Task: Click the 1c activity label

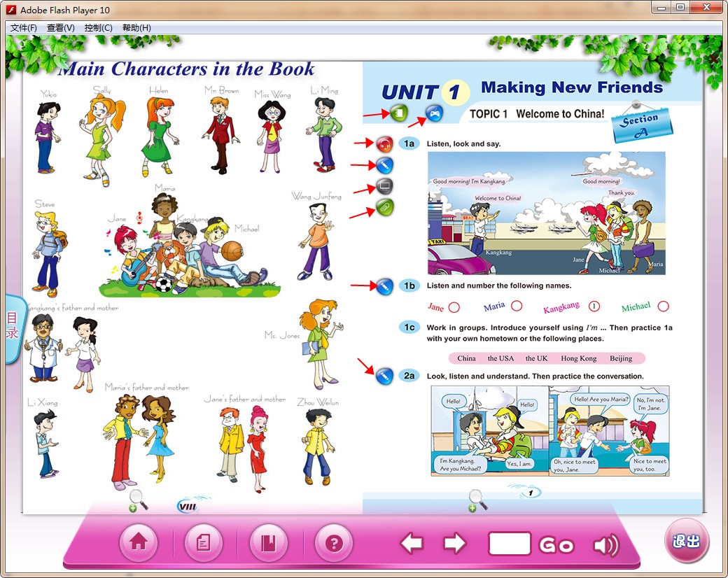Action: pos(409,327)
